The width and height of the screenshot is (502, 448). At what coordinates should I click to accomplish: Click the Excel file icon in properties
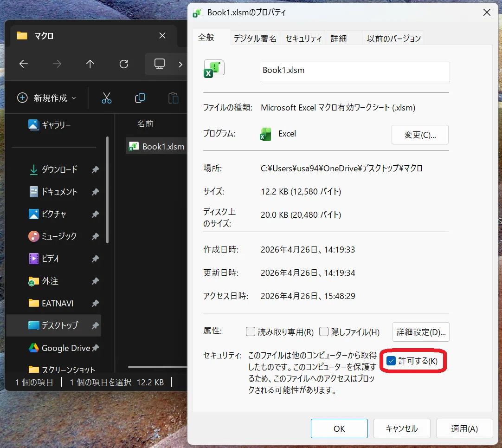coord(214,69)
